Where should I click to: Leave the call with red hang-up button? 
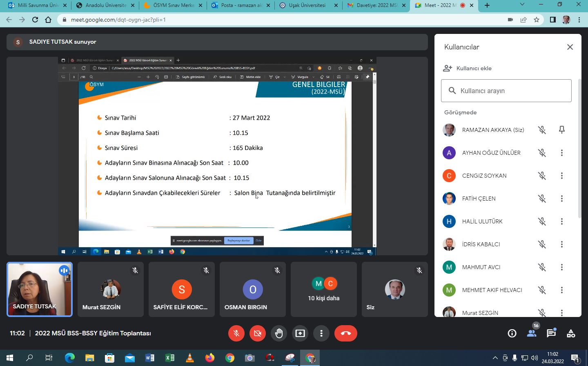pyautogui.click(x=345, y=333)
